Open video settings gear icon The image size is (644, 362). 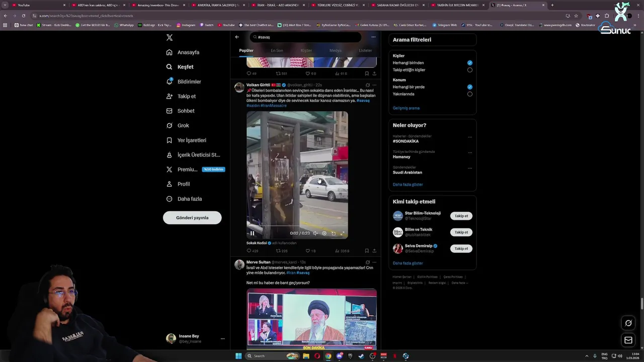(324, 233)
